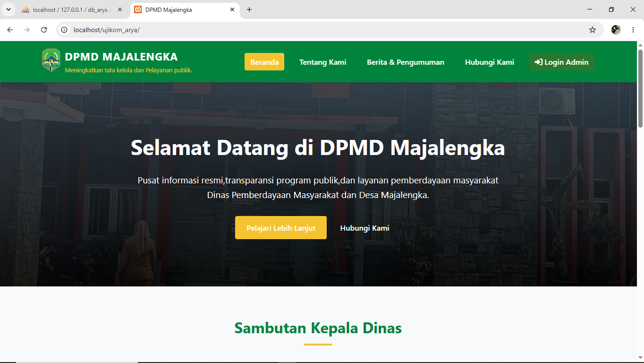
Task: Select the DPMD Majalengka browser tab
Action: (184, 9)
